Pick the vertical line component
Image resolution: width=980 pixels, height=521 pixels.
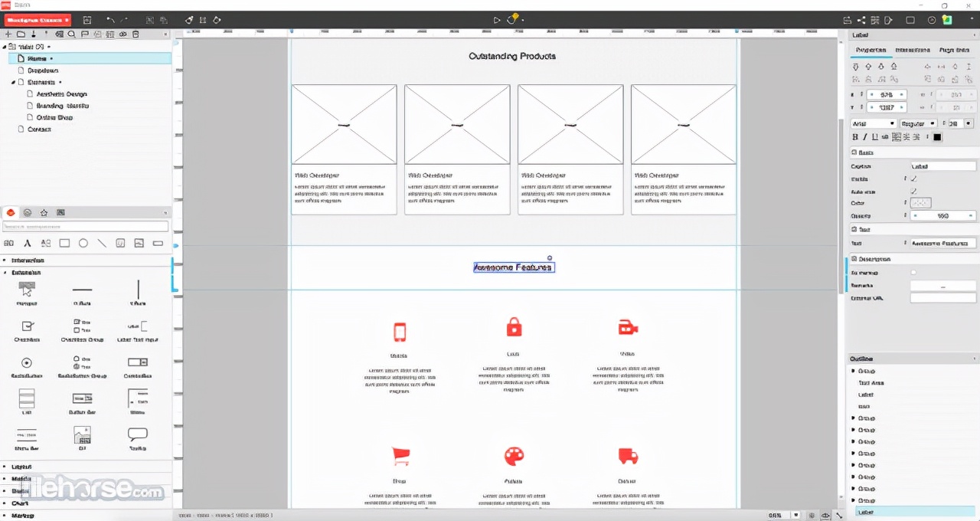[138, 293]
